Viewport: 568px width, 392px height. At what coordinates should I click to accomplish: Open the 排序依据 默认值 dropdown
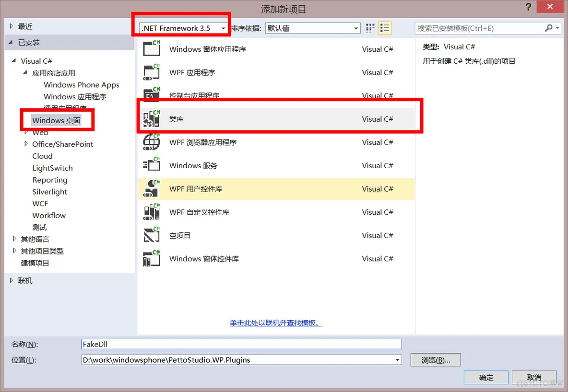coord(313,28)
